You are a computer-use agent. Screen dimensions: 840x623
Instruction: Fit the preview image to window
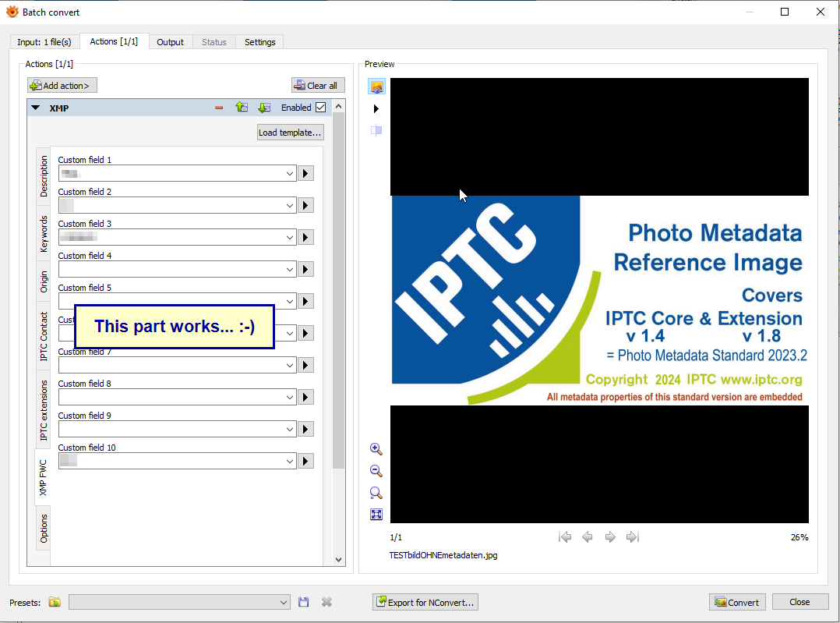pos(376,515)
